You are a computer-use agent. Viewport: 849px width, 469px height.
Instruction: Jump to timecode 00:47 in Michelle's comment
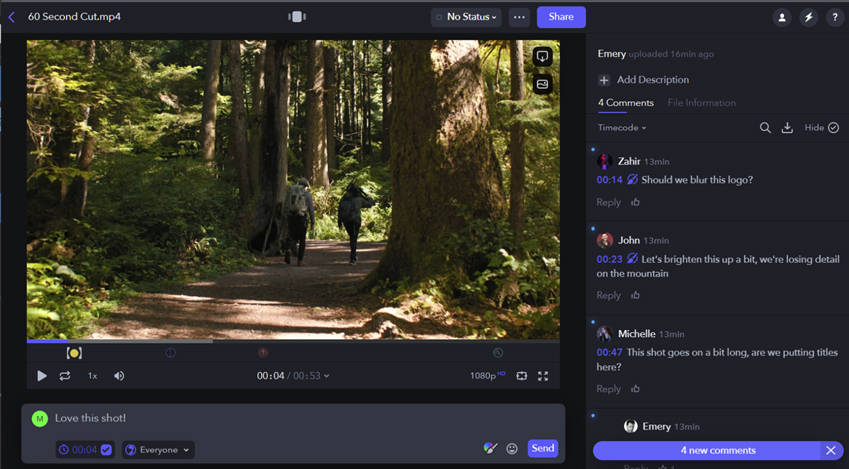pyautogui.click(x=609, y=353)
